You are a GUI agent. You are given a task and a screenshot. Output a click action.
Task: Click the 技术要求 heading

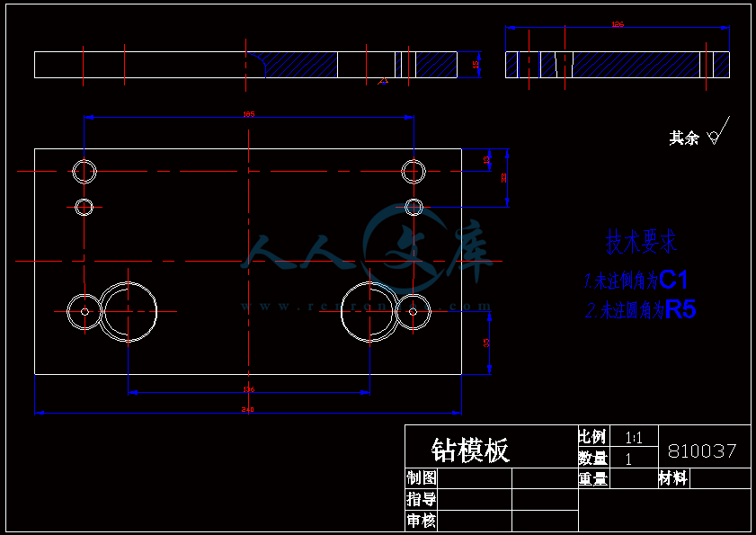tap(641, 242)
